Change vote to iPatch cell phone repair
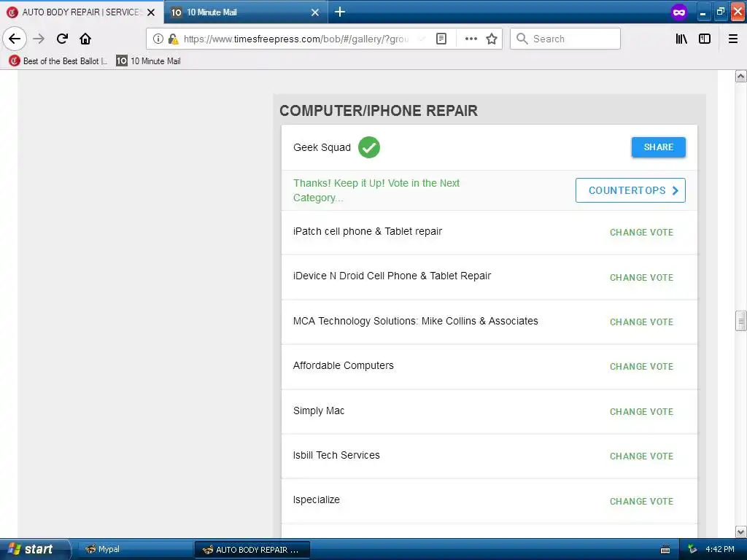The image size is (747, 560). [641, 233]
